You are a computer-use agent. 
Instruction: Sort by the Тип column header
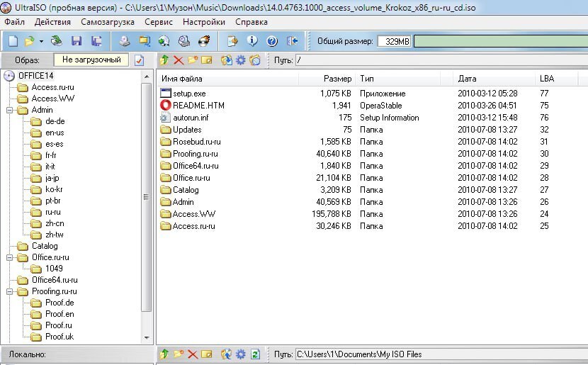tap(397, 79)
